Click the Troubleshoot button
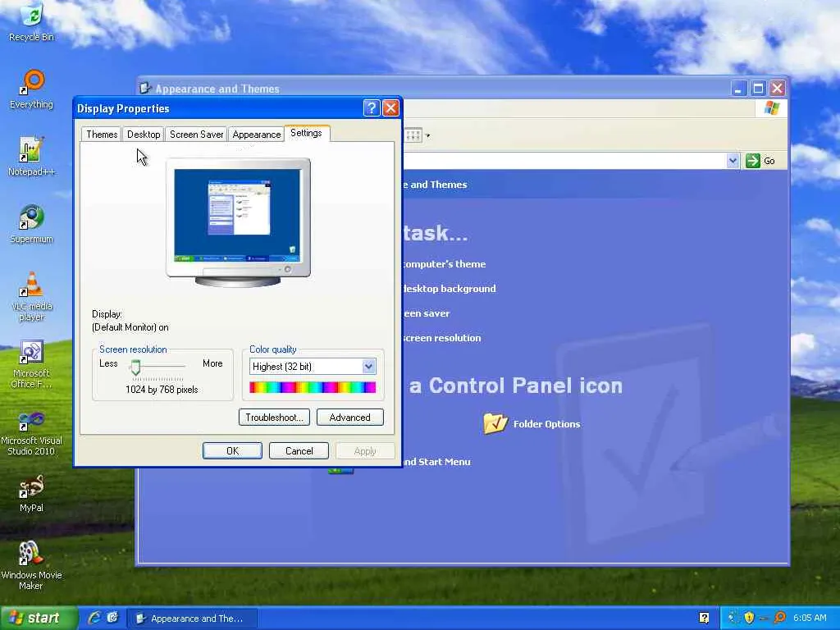840x630 pixels. [x=274, y=418]
